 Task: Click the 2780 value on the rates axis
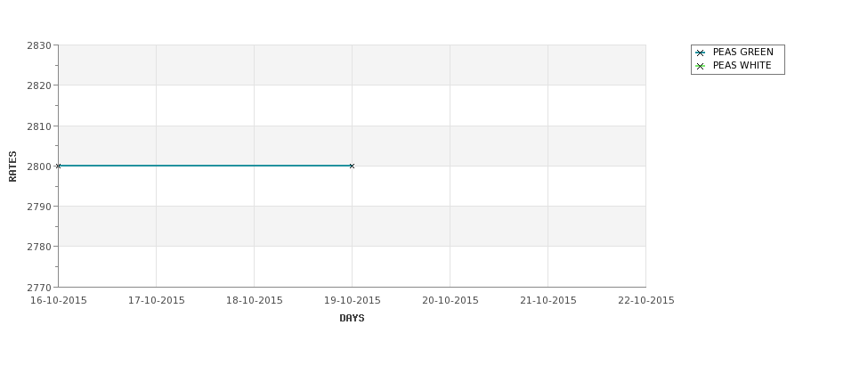[38, 247]
